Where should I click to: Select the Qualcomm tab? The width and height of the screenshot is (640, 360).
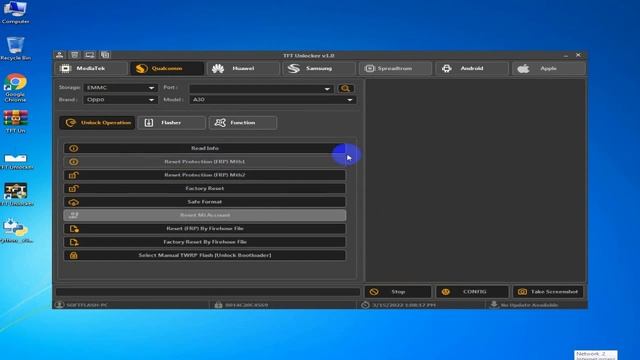(167, 69)
